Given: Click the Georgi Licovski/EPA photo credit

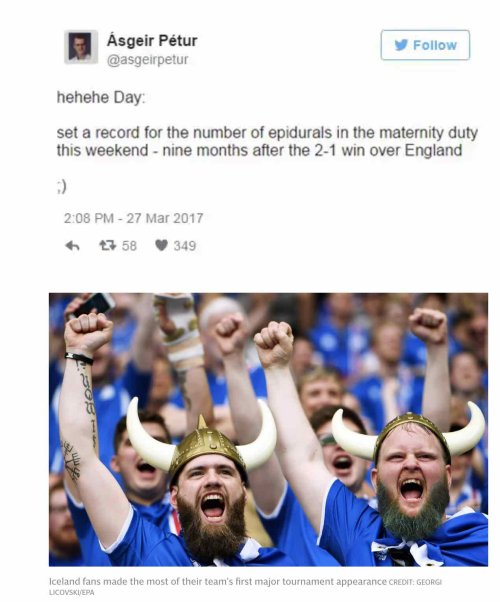Looking at the screenshot, I should [x=246, y=587].
